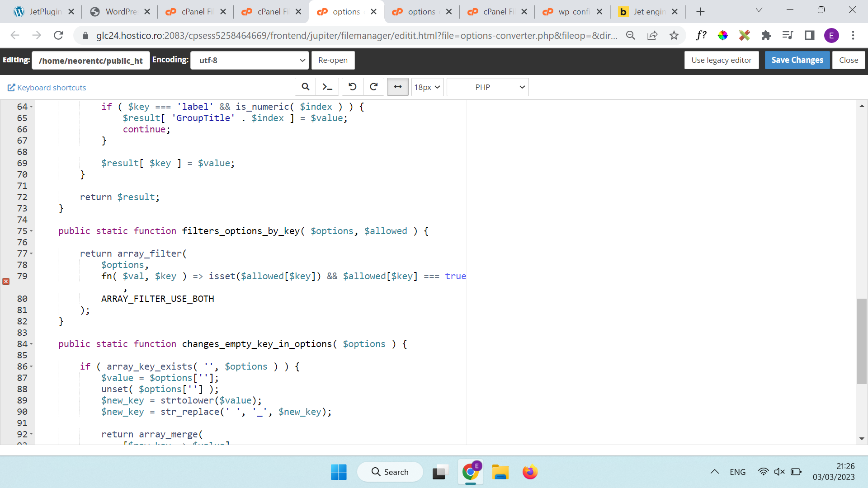Image resolution: width=868 pixels, height=488 pixels.
Task: Click the scrollbar down arrow
Action: [862, 439]
